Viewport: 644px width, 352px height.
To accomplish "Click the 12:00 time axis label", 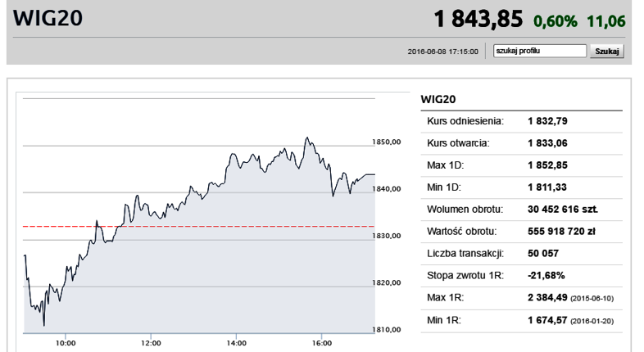I will [x=151, y=343].
